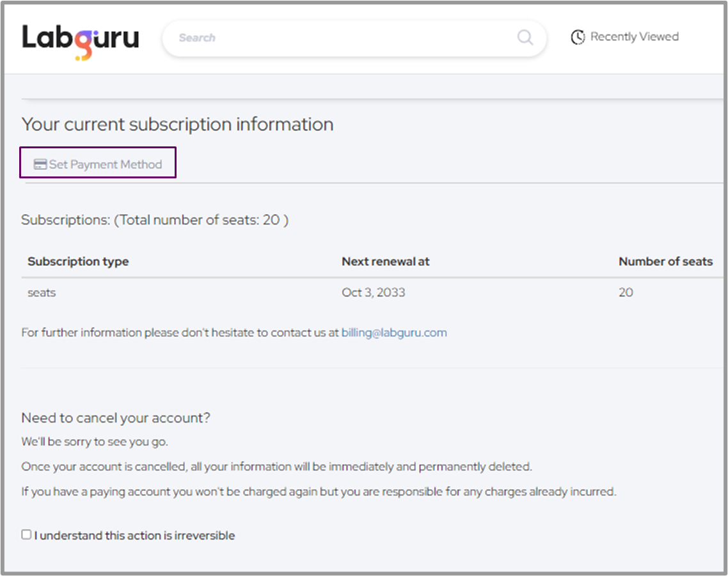Click the Subscription type column header
The image size is (728, 576).
point(78,261)
